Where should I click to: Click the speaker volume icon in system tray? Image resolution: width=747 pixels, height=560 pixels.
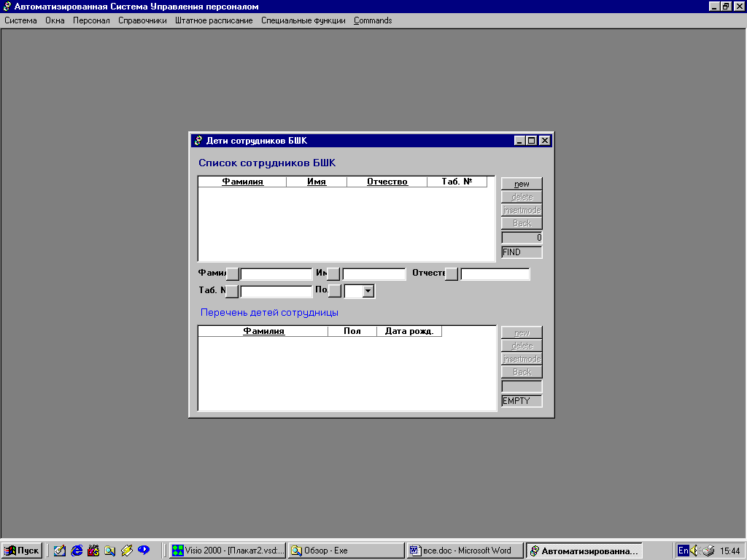pos(694,551)
